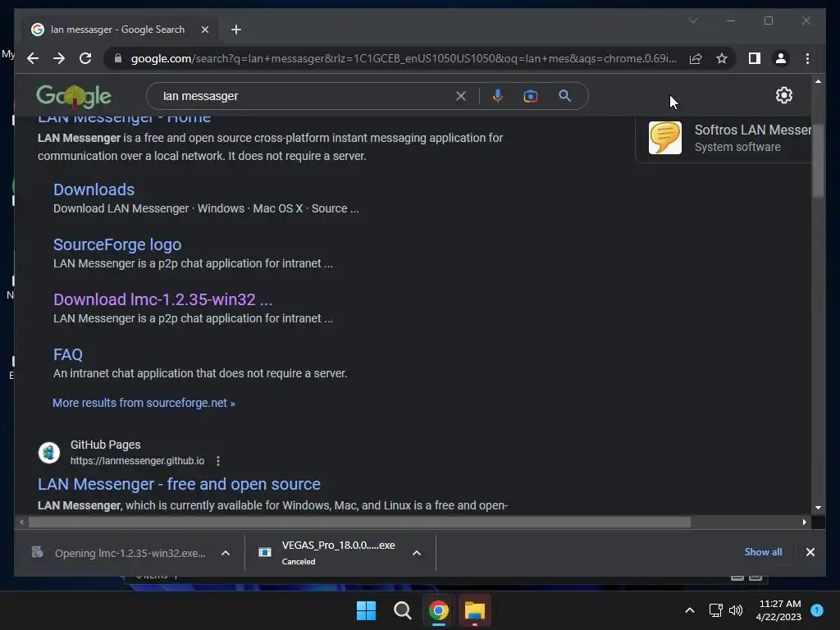The width and height of the screenshot is (840, 630).
Task: Reload the current page
Action: coord(85,58)
